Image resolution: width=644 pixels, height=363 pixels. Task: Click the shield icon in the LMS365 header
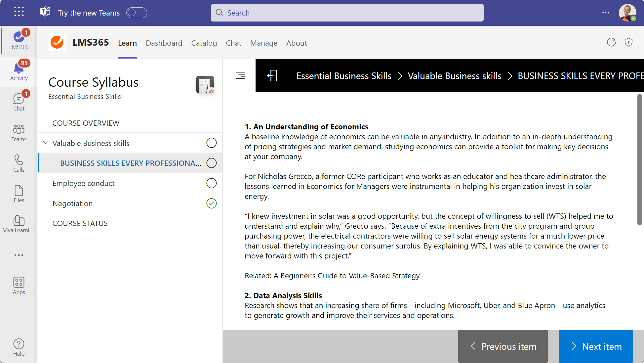coord(628,42)
